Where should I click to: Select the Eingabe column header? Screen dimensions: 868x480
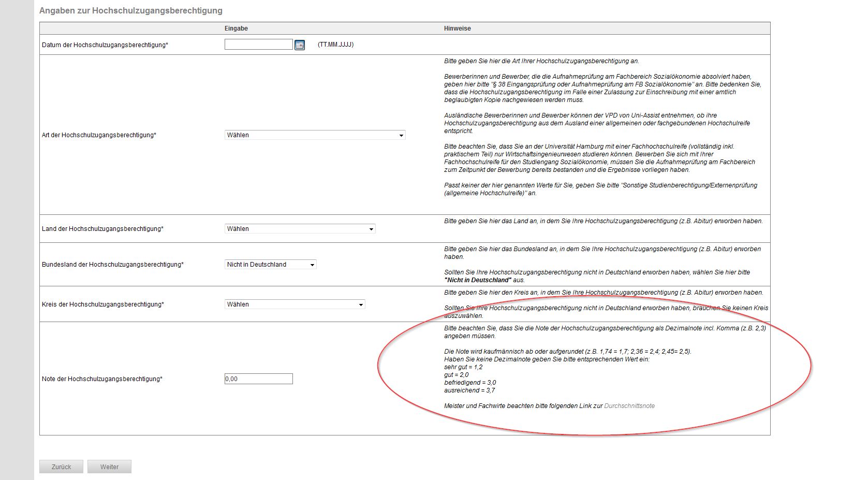(236, 28)
